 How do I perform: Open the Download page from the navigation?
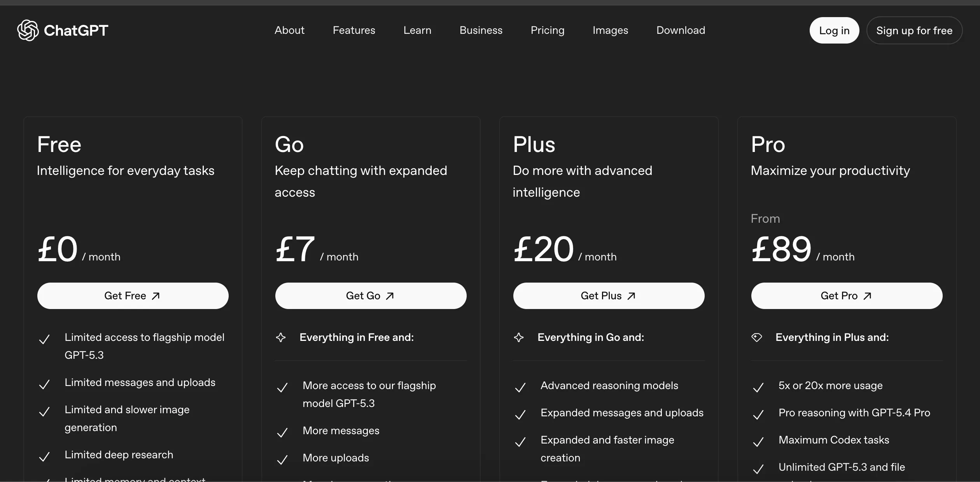(x=681, y=30)
